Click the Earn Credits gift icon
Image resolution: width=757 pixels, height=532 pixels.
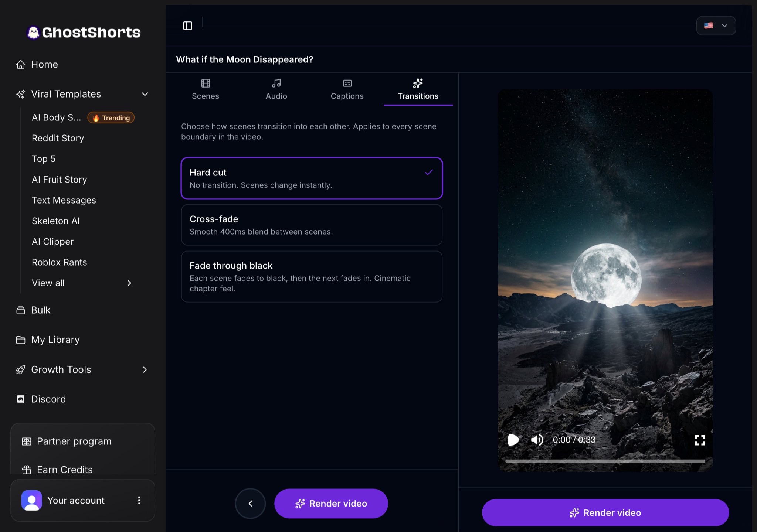(27, 470)
